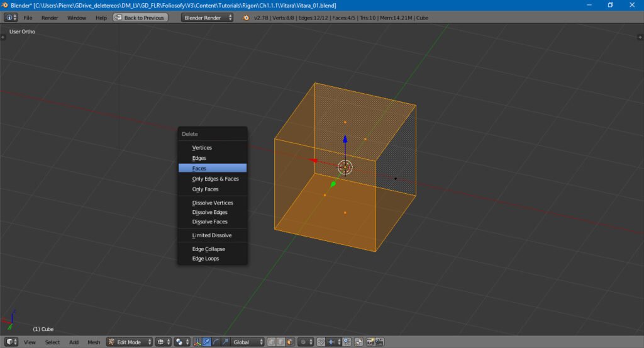Open the Add menu in 3D View header
644x348 pixels.
point(74,342)
